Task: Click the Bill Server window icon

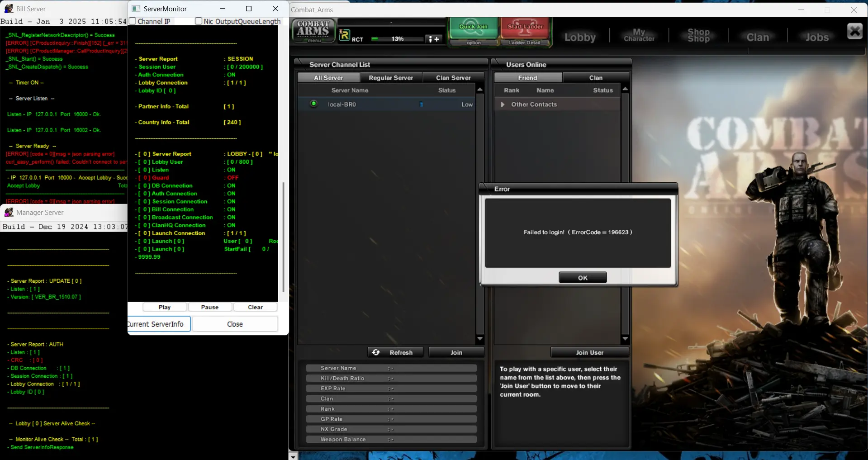Action: (x=9, y=9)
